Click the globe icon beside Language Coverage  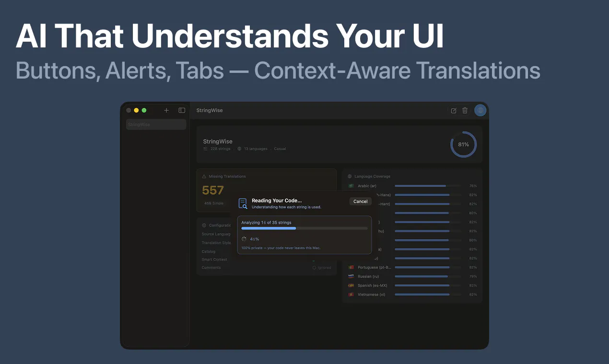pos(350,176)
